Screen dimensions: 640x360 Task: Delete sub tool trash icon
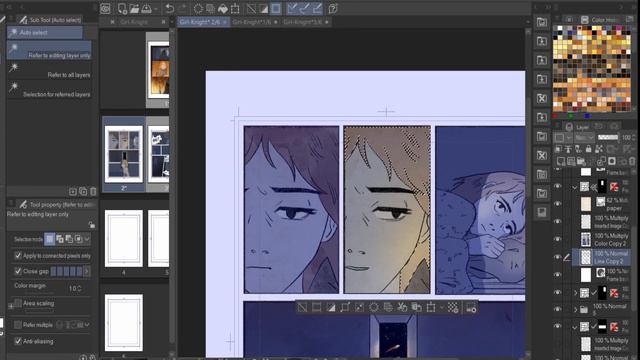[x=93, y=191]
